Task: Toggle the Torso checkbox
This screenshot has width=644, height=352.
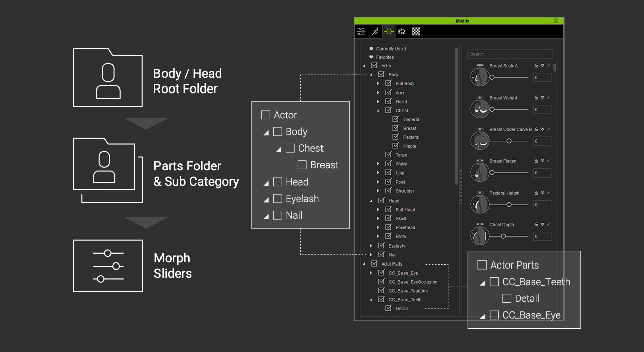Action: 388,155
